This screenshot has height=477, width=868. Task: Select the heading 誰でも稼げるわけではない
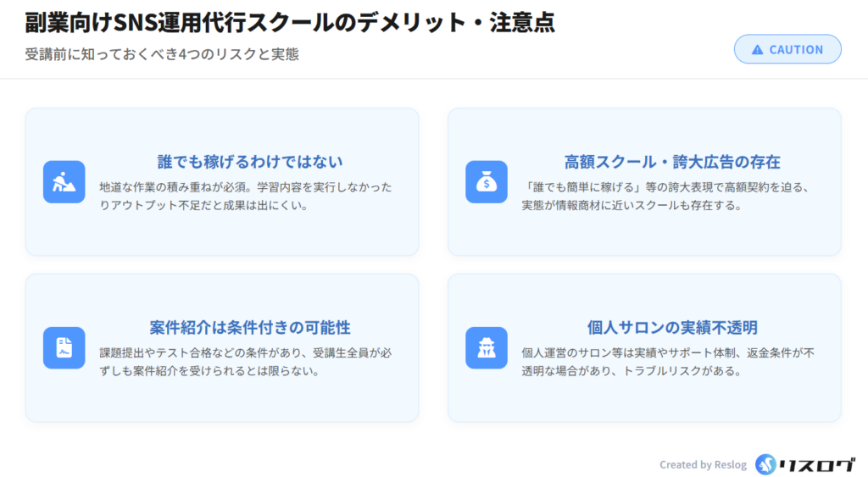250,161
